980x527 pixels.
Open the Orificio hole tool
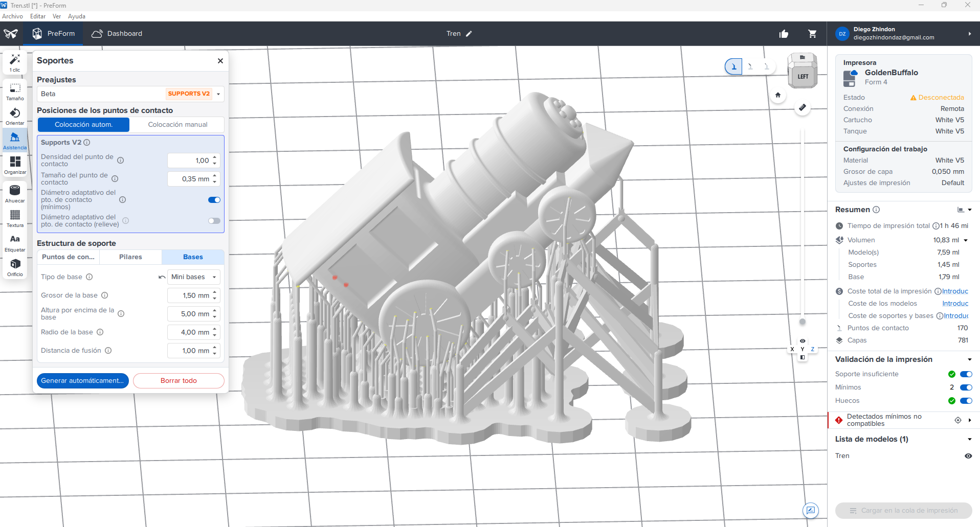coord(15,267)
